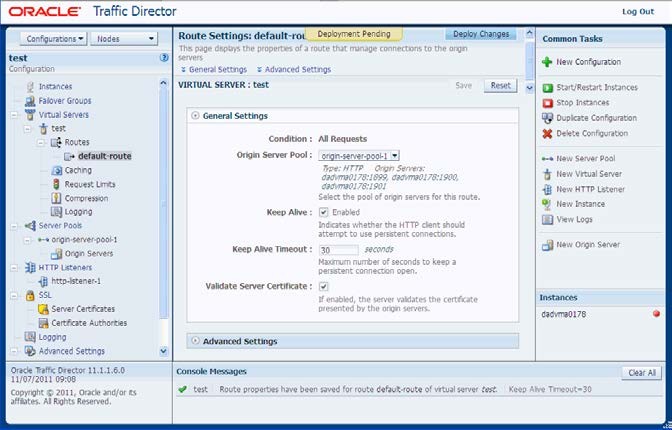This screenshot has width=672, height=430.
Task: Collapse the Virtual Servers tree node
Action: coord(15,115)
